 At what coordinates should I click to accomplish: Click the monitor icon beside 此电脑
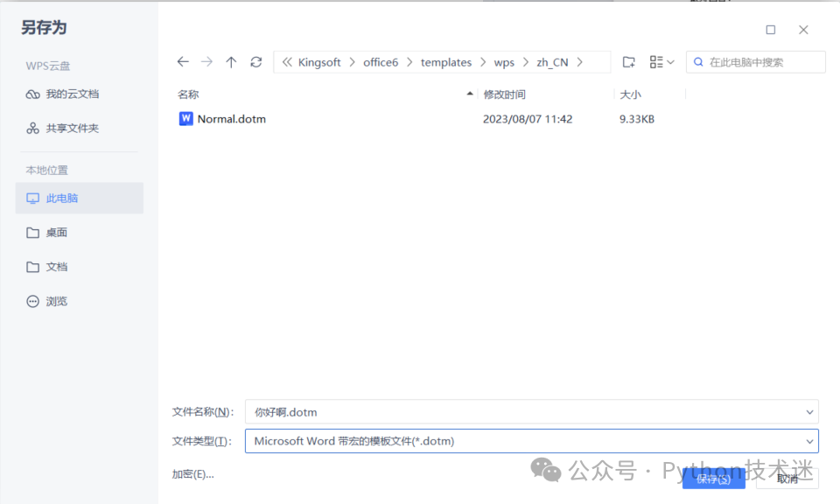32,198
